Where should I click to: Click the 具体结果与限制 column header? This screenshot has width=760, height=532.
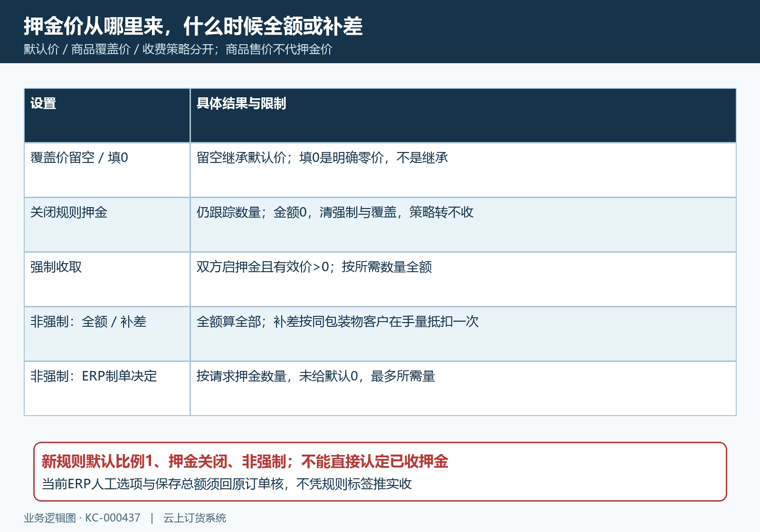[x=463, y=115]
